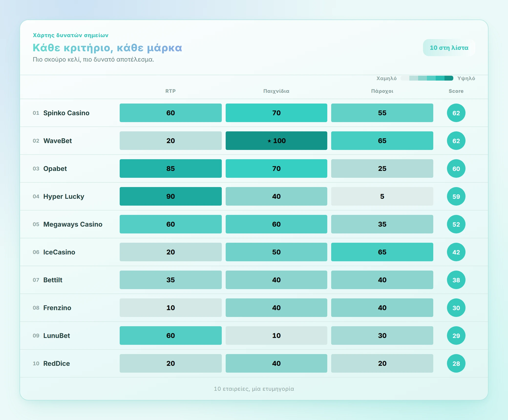Click RedDice's score circle 28

coord(456,363)
